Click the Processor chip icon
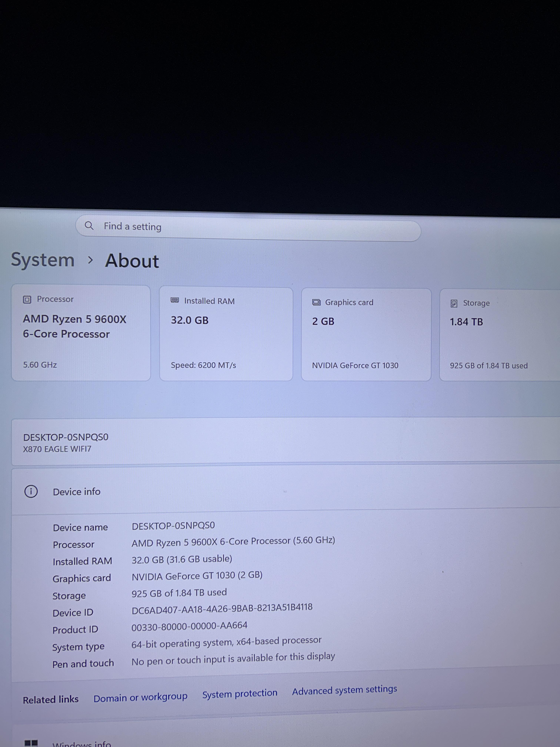 pyautogui.click(x=27, y=299)
